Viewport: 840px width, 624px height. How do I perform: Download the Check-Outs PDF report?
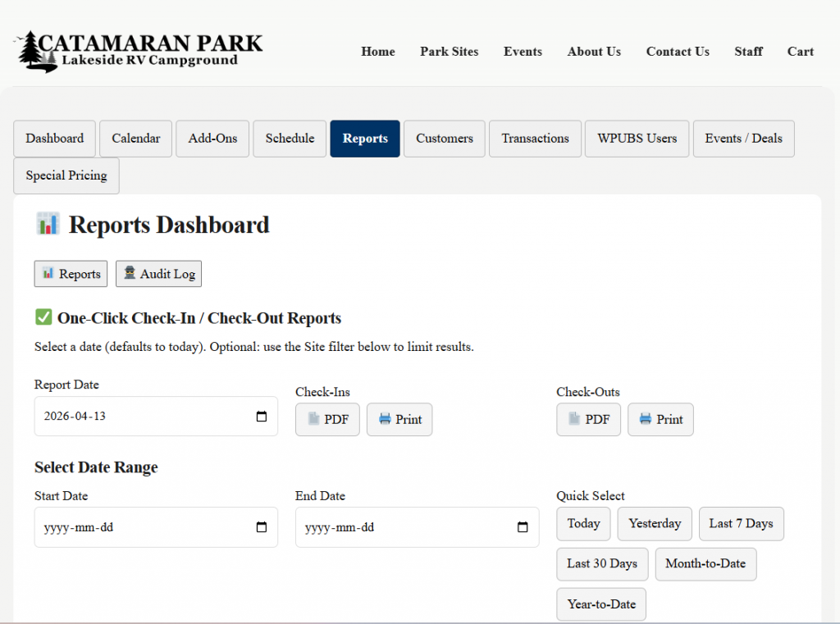tap(588, 420)
